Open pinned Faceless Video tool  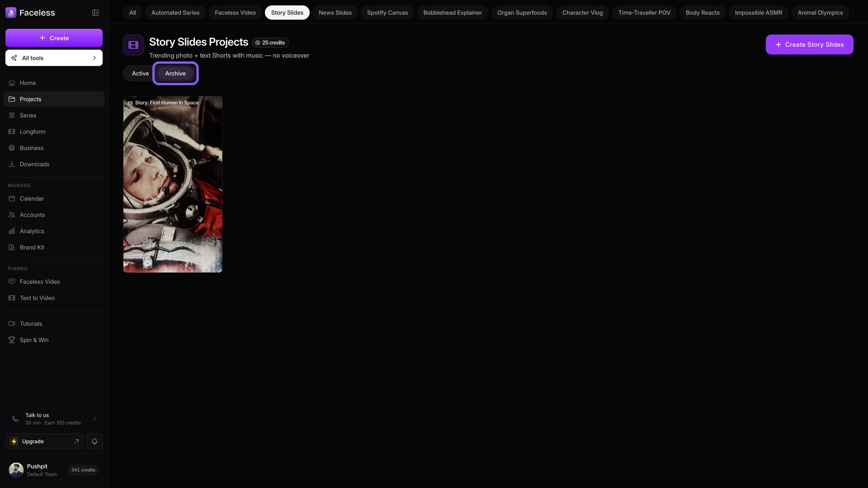54,282
